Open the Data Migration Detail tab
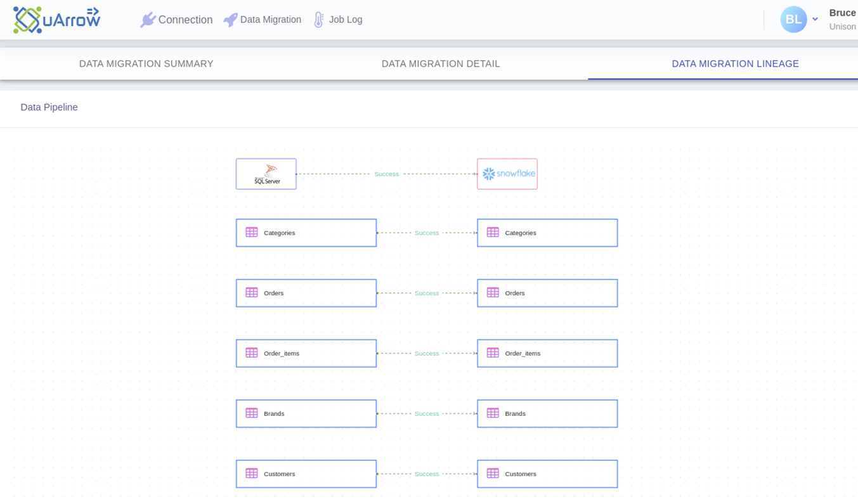Viewport: 858px width, 504px height. pos(441,64)
